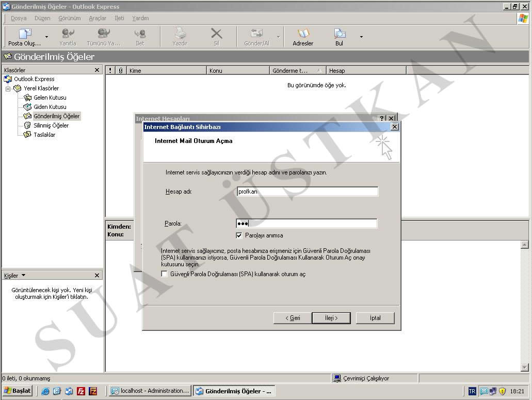
Task: Click the Gönderilmiş Öğeler taskbar button
Action: [x=234, y=391]
